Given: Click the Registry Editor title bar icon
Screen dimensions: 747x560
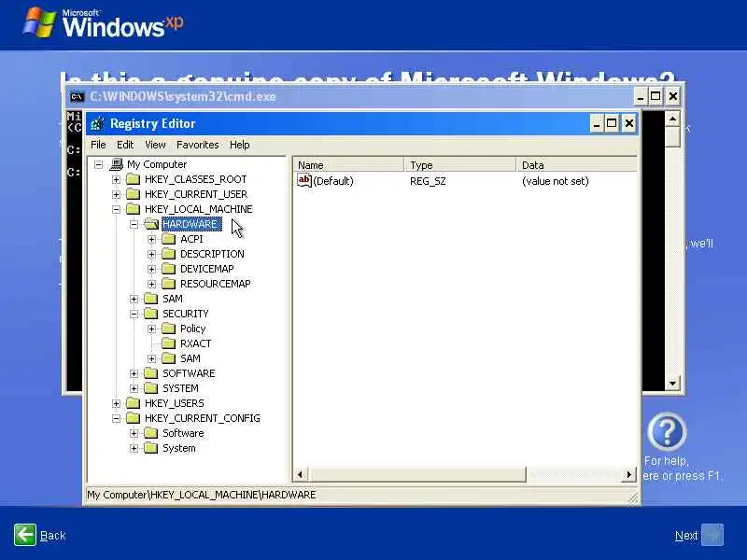Looking at the screenshot, I should [97, 124].
